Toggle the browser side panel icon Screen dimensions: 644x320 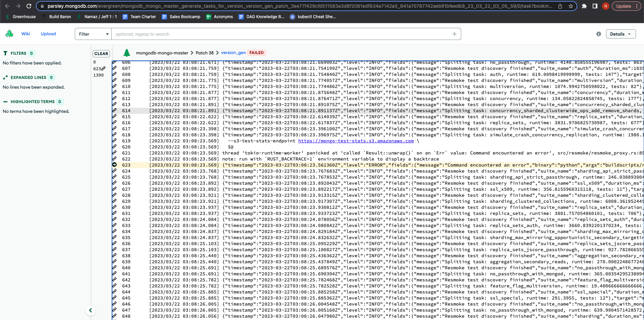click(595, 6)
